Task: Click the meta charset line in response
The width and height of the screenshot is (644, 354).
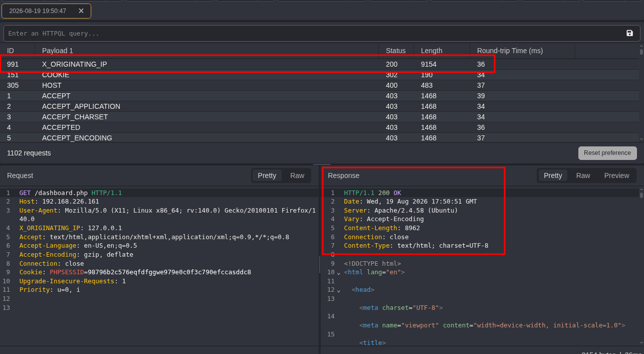Action: pyautogui.click(x=401, y=308)
